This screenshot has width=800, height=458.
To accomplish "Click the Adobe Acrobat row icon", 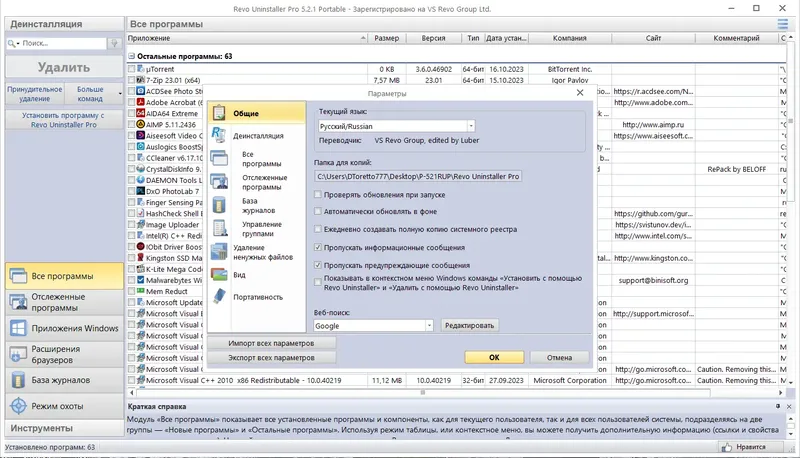I will pyautogui.click(x=141, y=102).
